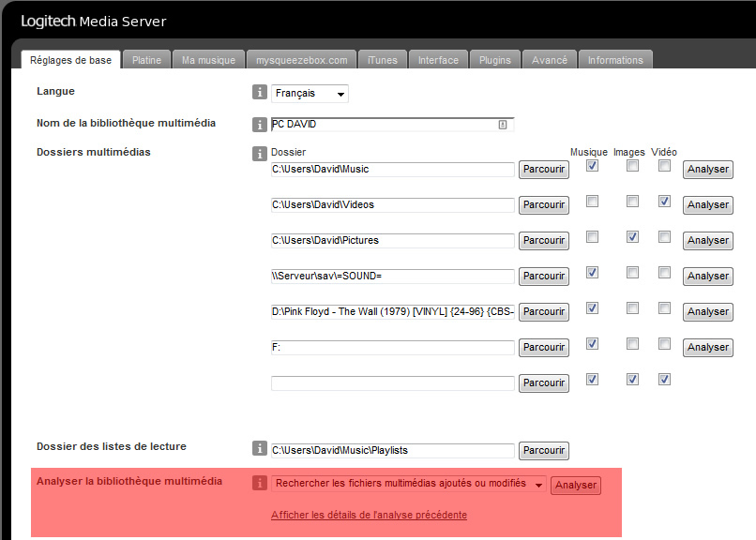Click the Analyser button in the highlighted section
The height and width of the screenshot is (540, 756).
tap(576, 485)
